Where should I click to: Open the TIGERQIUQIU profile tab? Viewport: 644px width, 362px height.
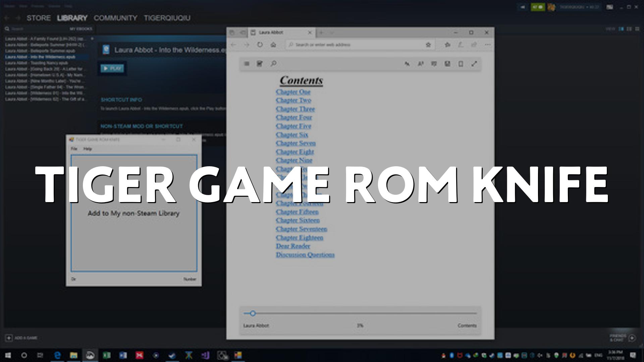click(167, 18)
